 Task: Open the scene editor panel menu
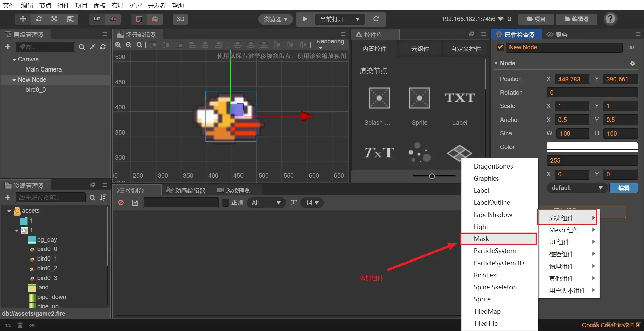tap(343, 34)
